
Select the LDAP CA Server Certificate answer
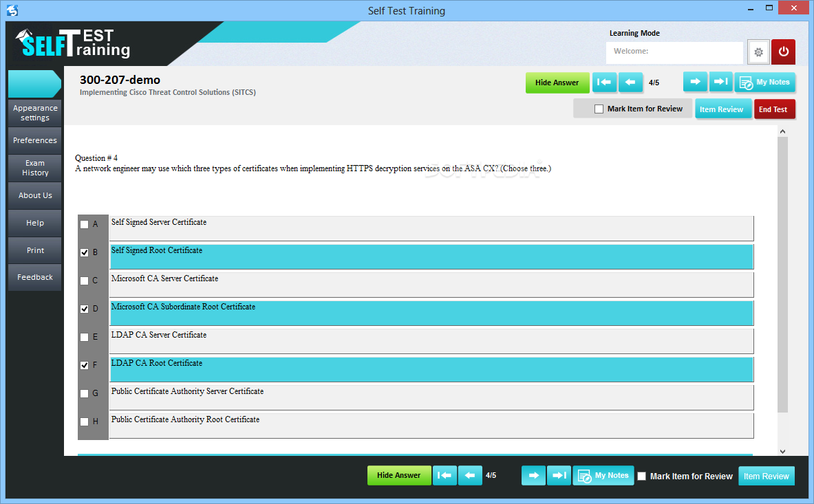(x=431, y=341)
